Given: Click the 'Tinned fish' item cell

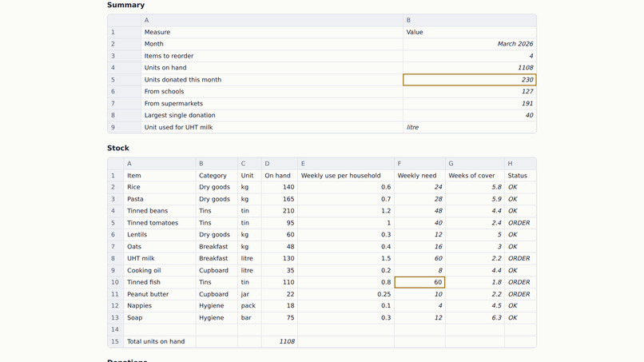Looking at the screenshot, I should tap(160, 282).
